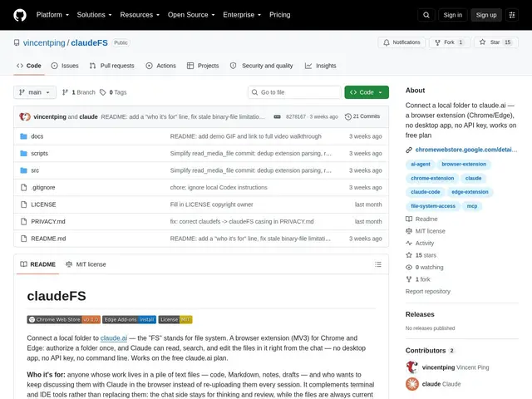532x399 pixels.
Task: Open commit 'chore: ignore local Codex instructions'
Action: pyautogui.click(x=219, y=187)
